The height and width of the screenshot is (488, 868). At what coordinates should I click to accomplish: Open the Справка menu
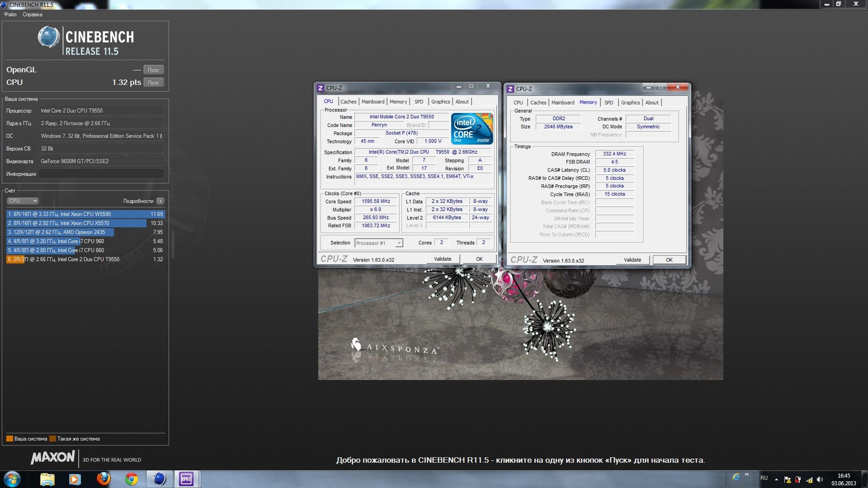33,14
